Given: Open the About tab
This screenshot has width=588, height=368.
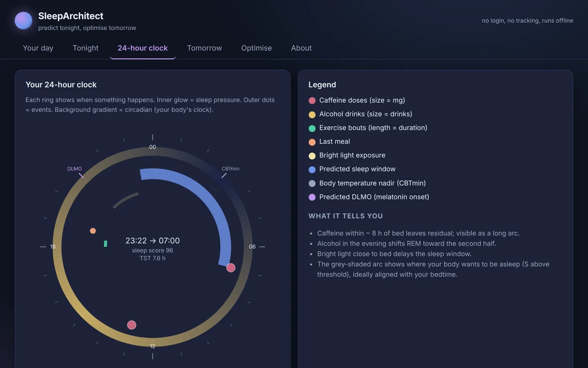Looking at the screenshot, I should click(301, 48).
